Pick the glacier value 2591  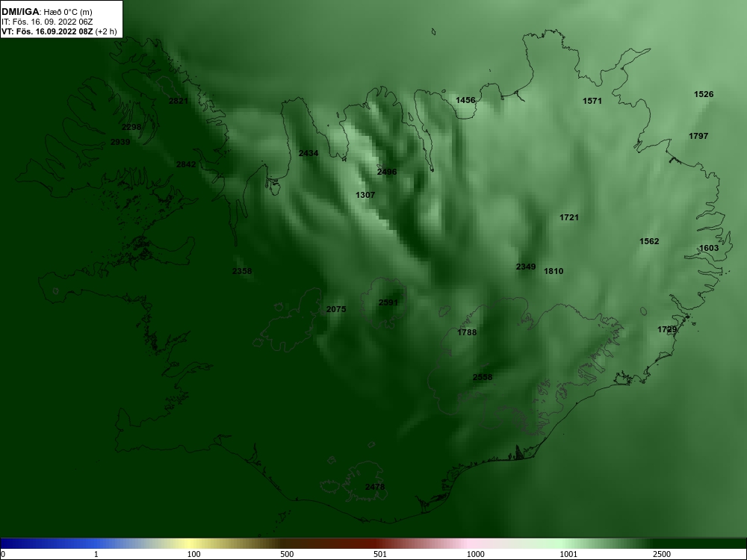[x=388, y=302]
